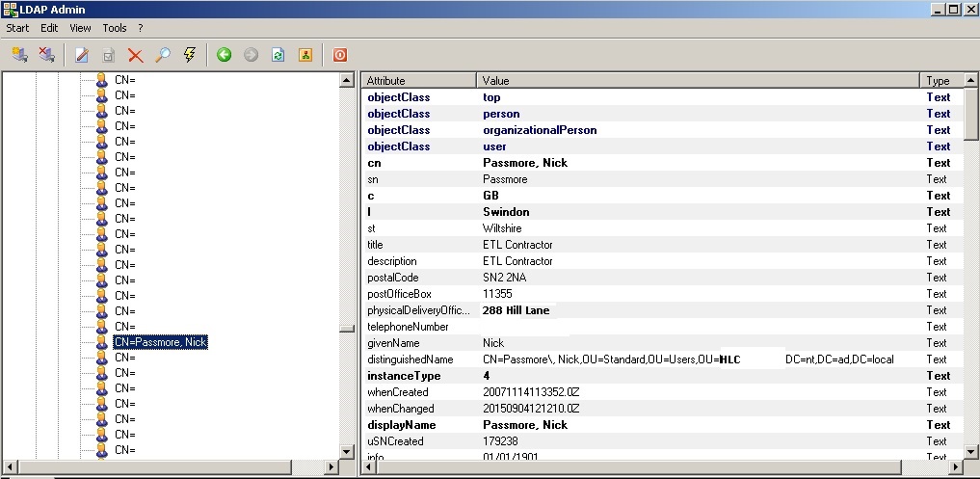Click the tree pane scroll right arrow

(331, 466)
